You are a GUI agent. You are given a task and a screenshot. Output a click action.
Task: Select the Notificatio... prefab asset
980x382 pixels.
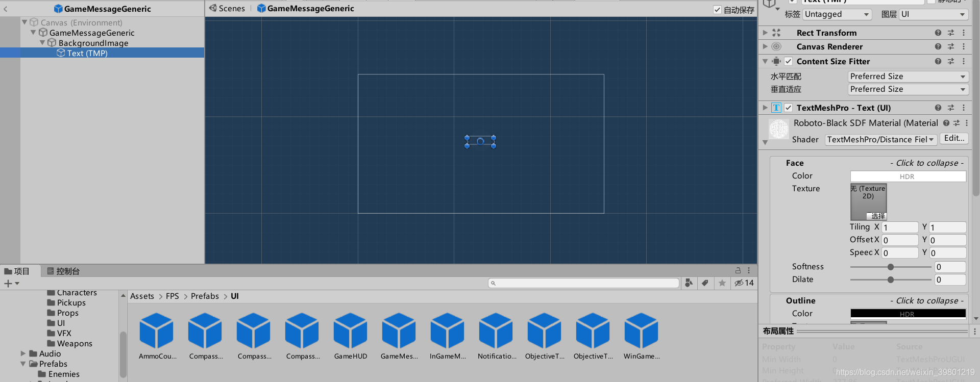(496, 331)
